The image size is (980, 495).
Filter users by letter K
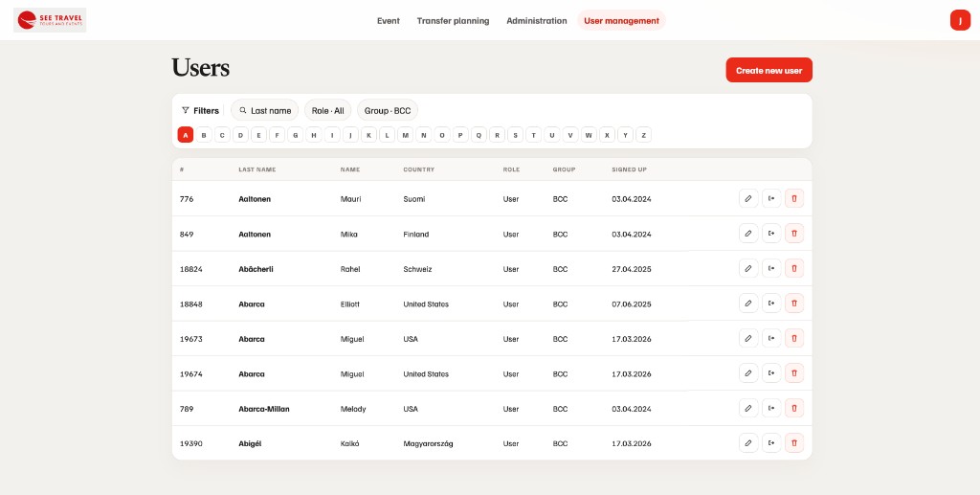coord(368,134)
